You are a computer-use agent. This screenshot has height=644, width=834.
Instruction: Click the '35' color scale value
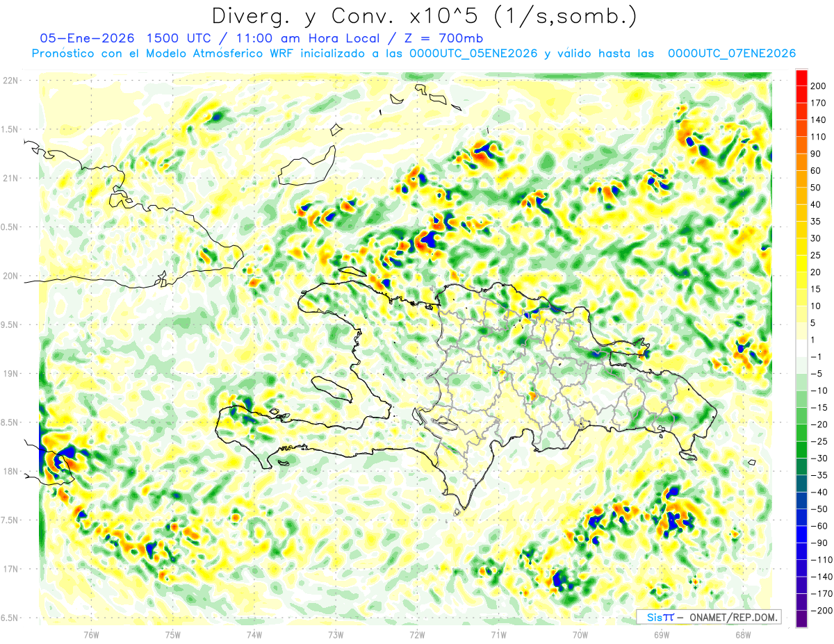point(816,222)
